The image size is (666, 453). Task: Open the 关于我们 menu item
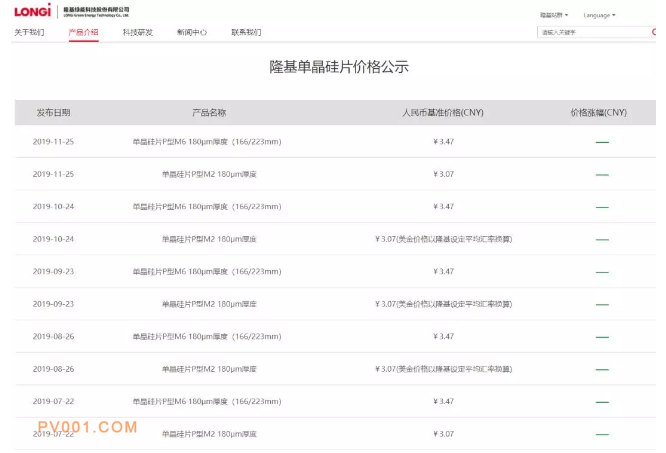click(29, 32)
